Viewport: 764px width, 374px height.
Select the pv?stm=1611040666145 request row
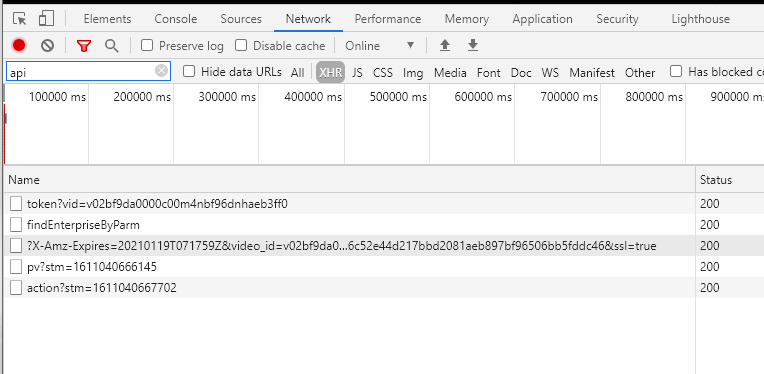point(349,266)
